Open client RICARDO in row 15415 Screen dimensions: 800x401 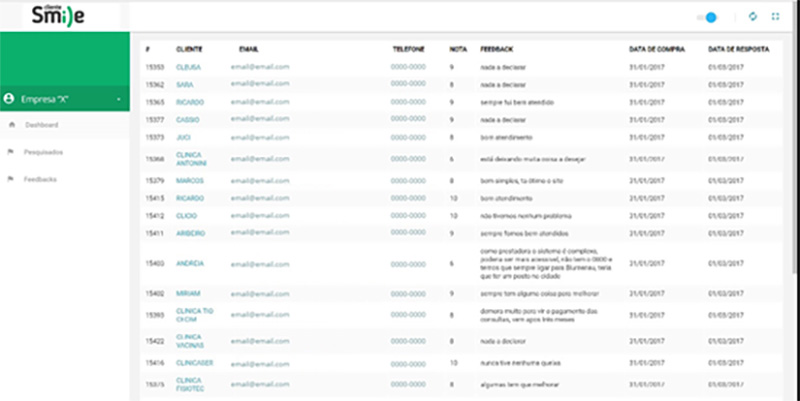(190, 198)
